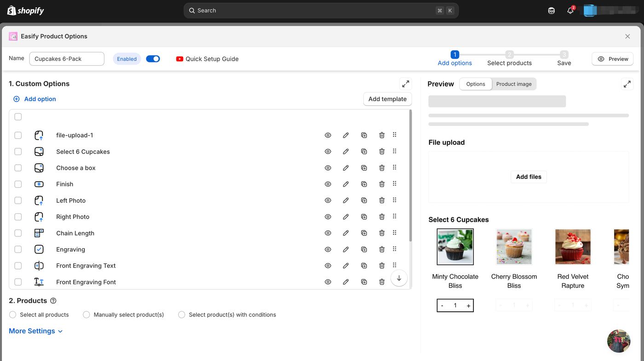Toggle visibility of file-upload-1 option
This screenshot has height=361, width=644.
point(328,135)
